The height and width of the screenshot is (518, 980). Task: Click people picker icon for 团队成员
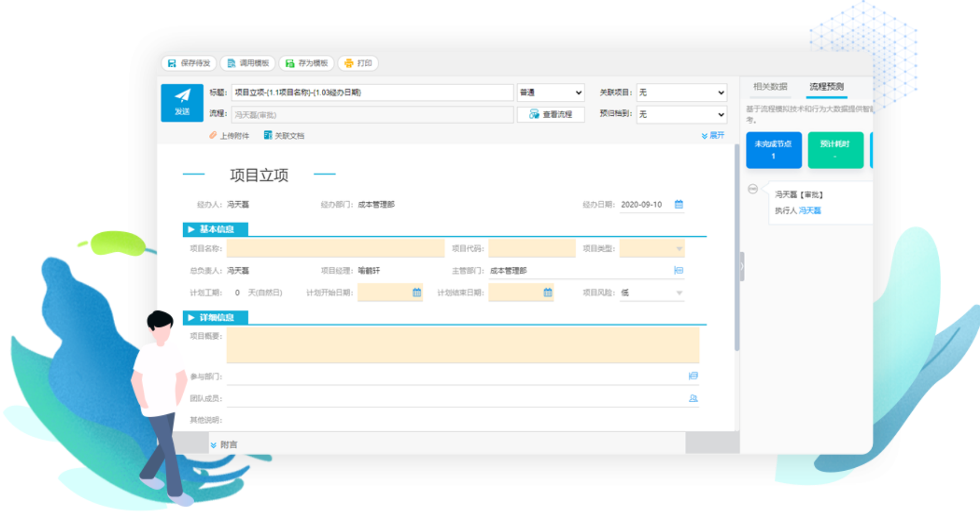693,398
